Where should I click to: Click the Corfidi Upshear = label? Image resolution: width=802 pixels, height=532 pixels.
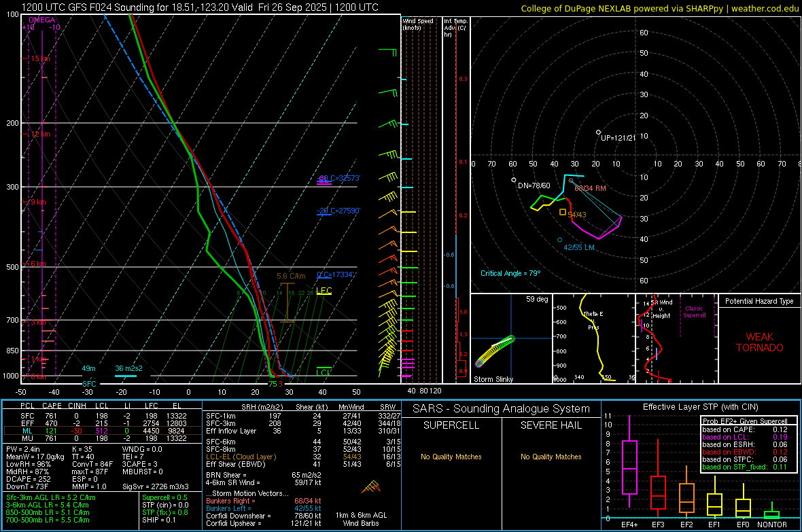coord(234,523)
